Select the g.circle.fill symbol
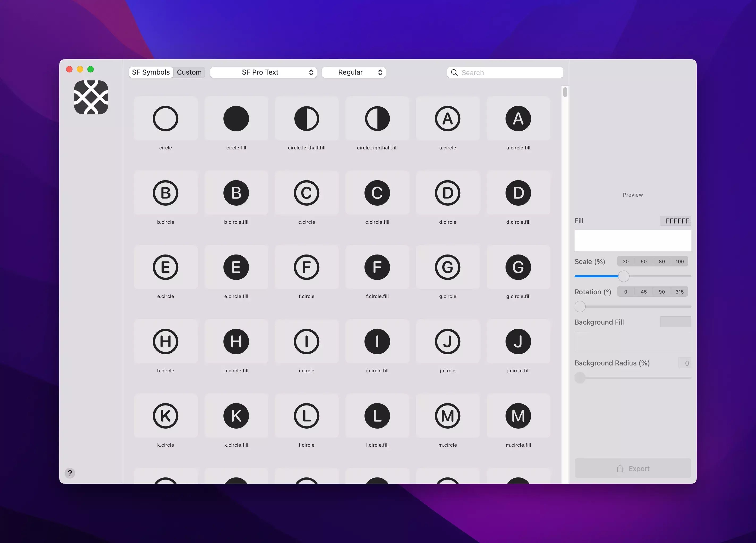The image size is (756, 543). (x=518, y=267)
